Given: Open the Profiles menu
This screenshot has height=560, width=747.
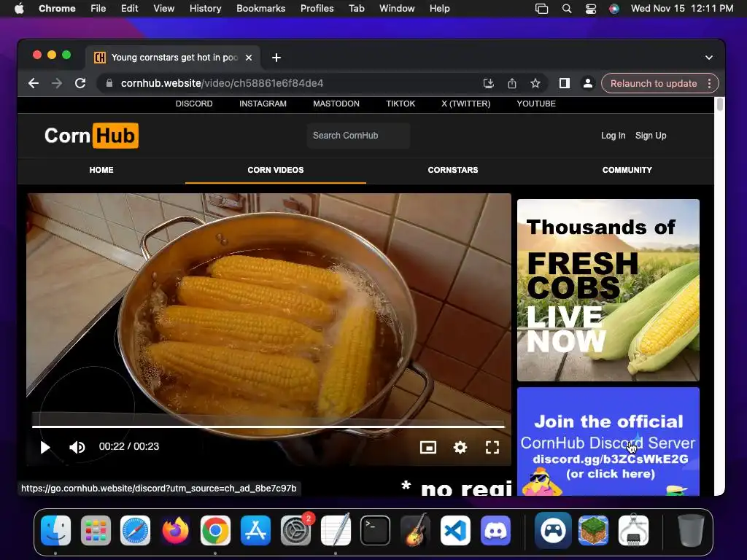Looking at the screenshot, I should pyautogui.click(x=317, y=9).
